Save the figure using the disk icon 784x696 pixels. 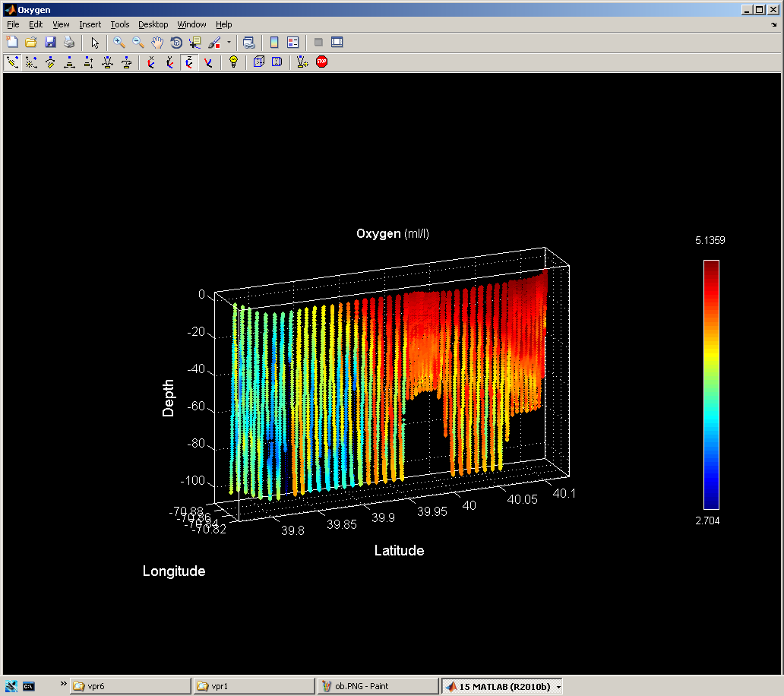point(50,43)
